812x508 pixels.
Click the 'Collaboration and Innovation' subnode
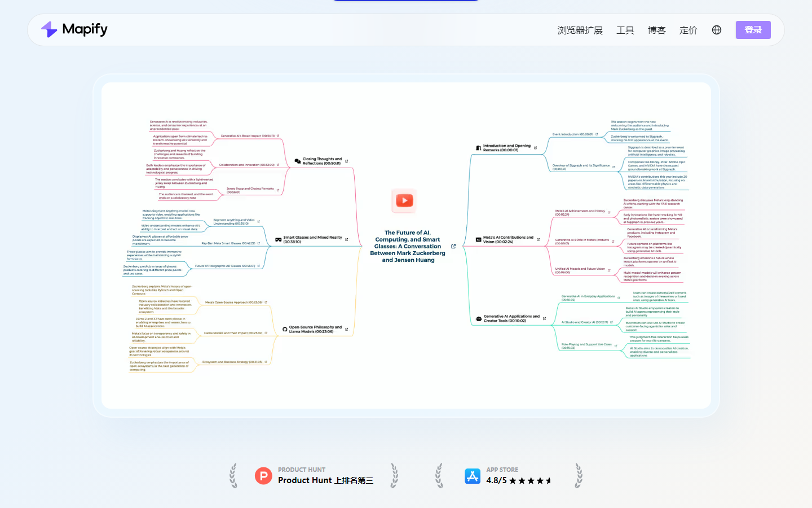coord(246,165)
